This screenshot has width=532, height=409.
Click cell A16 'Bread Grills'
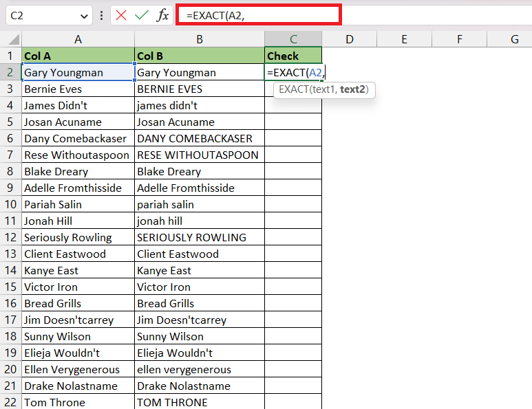pyautogui.click(x=78, y=303)
